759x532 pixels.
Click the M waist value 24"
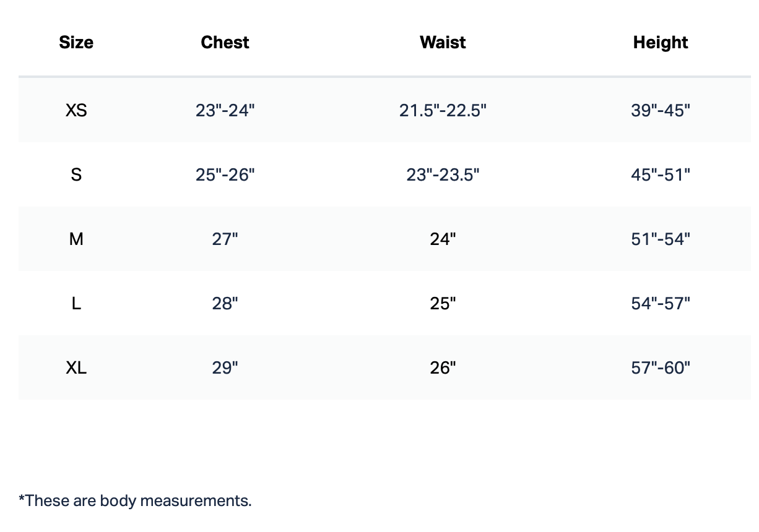tap(443, 239)
